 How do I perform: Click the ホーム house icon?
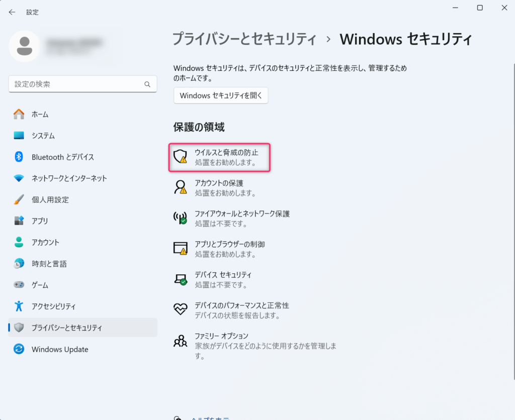19,114
